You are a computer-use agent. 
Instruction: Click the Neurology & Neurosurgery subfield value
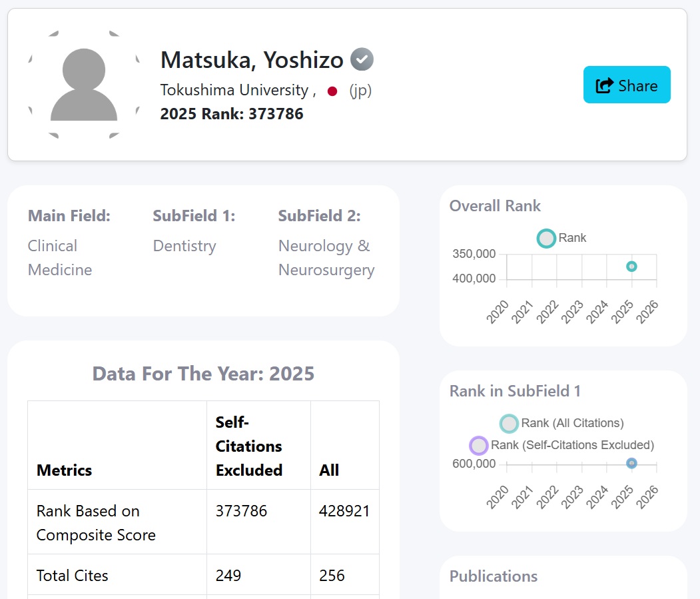point(326,258)
